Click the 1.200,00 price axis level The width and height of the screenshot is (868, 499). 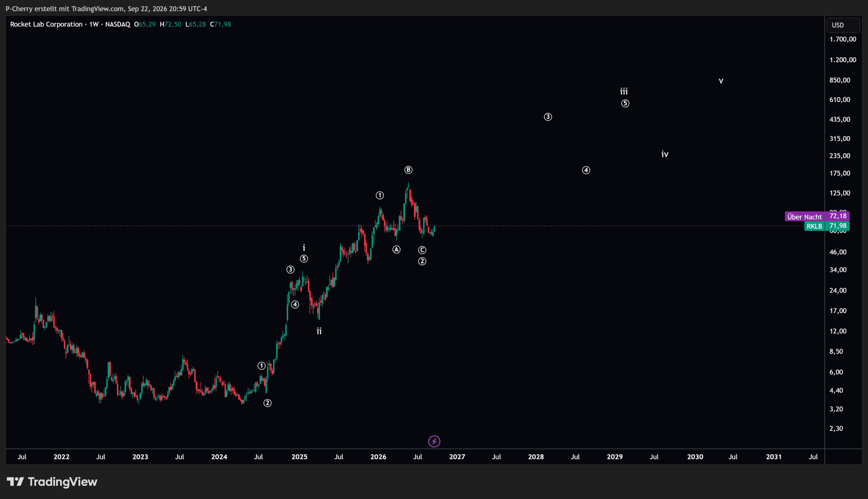coord(843,60)
